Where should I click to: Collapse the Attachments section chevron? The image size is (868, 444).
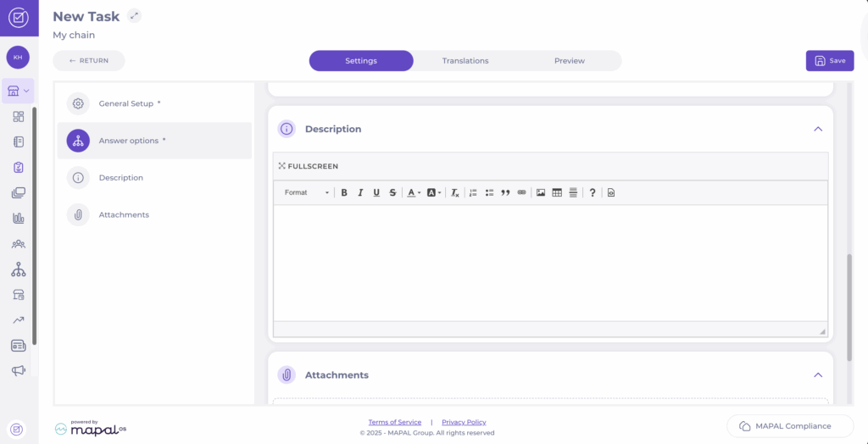818,375
